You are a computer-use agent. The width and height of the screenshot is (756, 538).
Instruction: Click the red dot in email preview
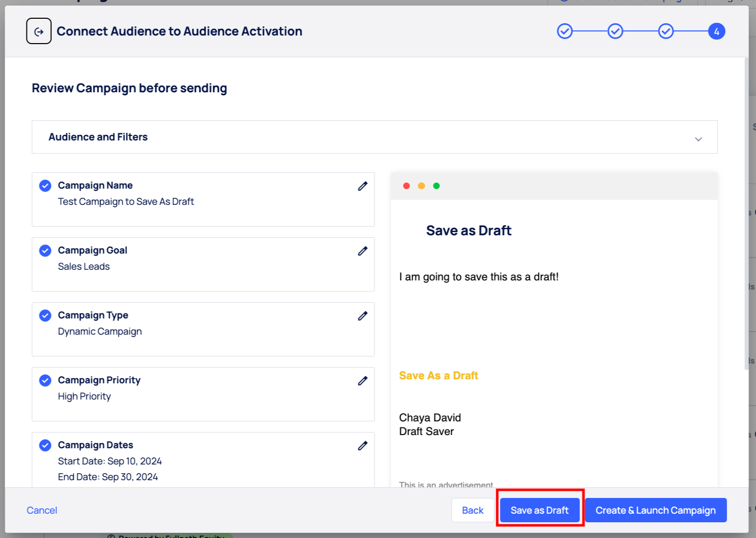[x=406, y=186]
